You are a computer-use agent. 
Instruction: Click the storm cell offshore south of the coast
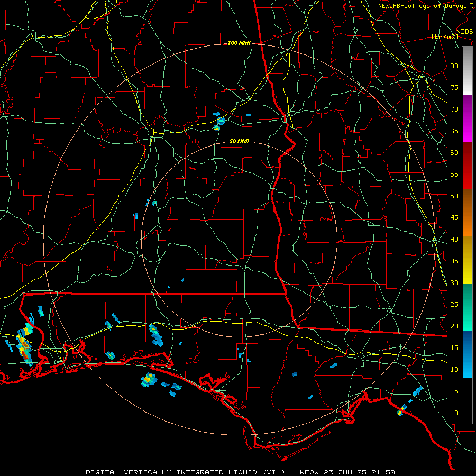point(149,380)
